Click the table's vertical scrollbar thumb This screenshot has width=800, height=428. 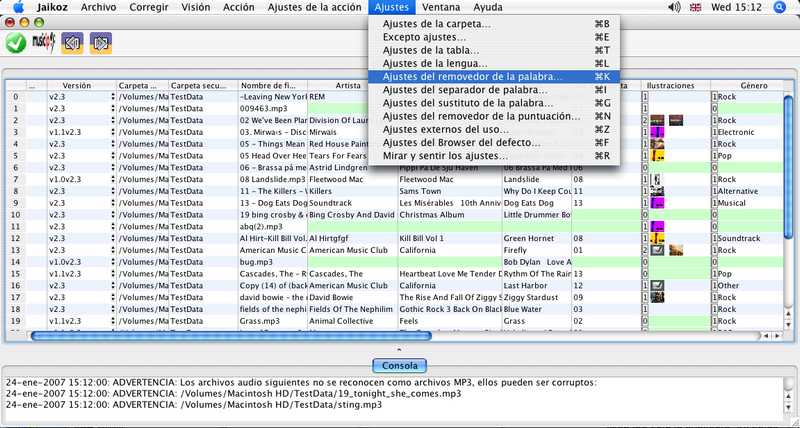point(788,167)
